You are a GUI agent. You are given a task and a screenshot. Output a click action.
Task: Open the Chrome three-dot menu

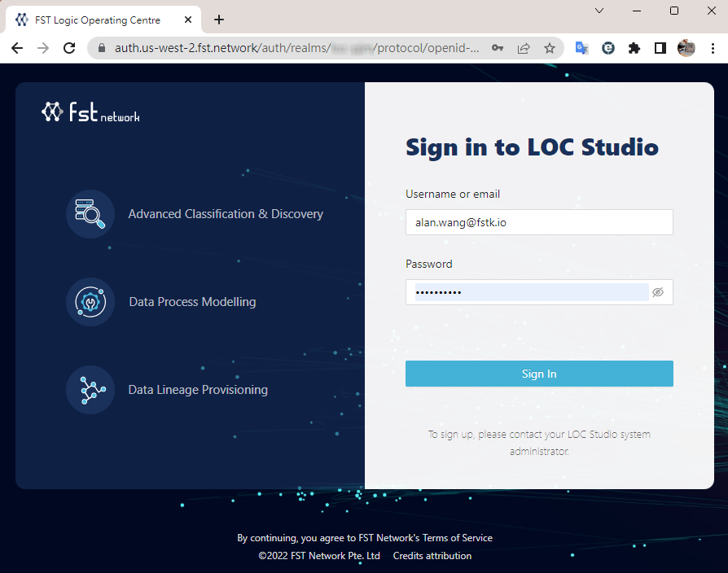click(712, 48)
